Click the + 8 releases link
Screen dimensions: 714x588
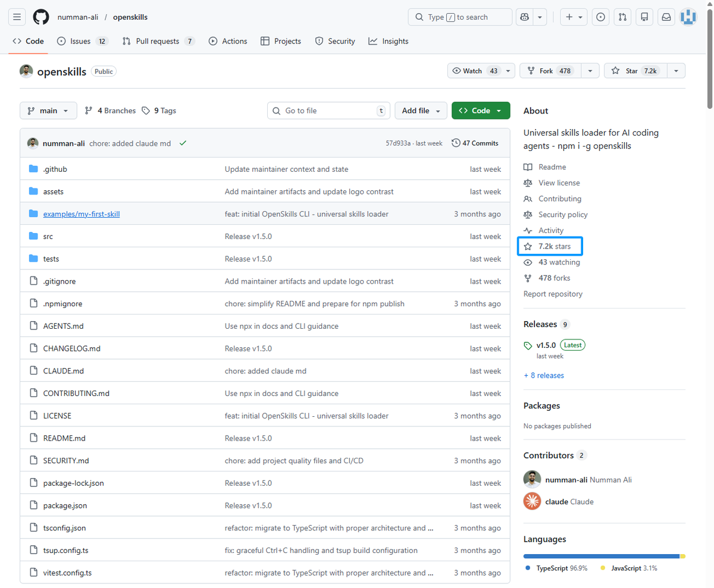(543, 375)
